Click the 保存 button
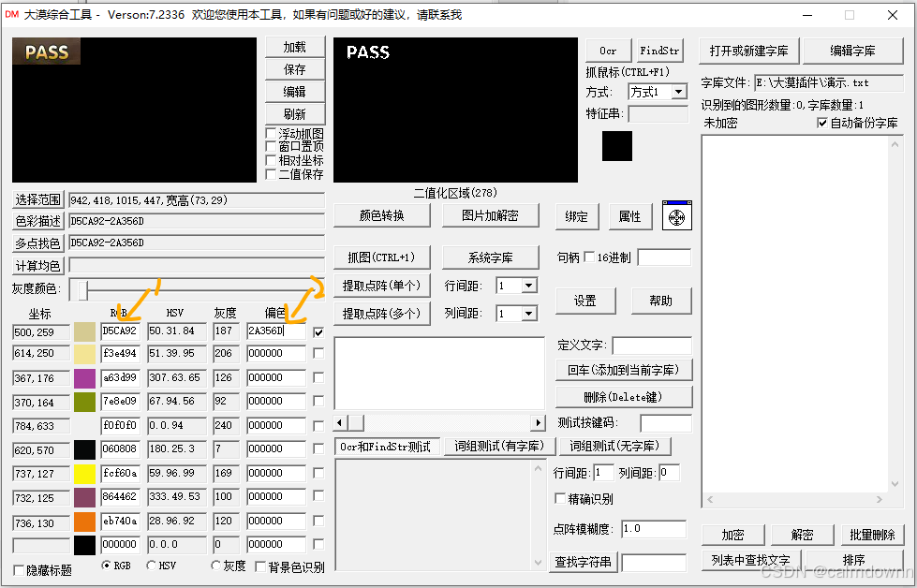 (x=295, y=69)
